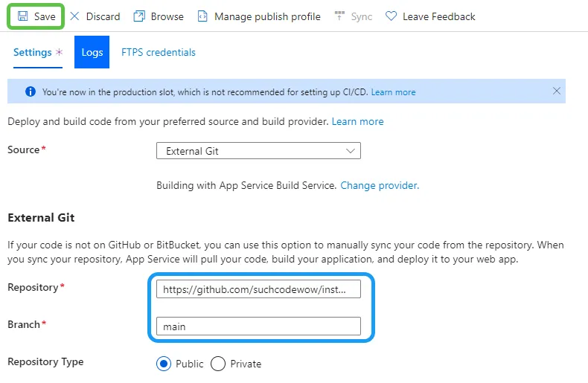Click the Leave Feedback heart icon
Viewport: 588px width, 383px height.
[391, 16]
